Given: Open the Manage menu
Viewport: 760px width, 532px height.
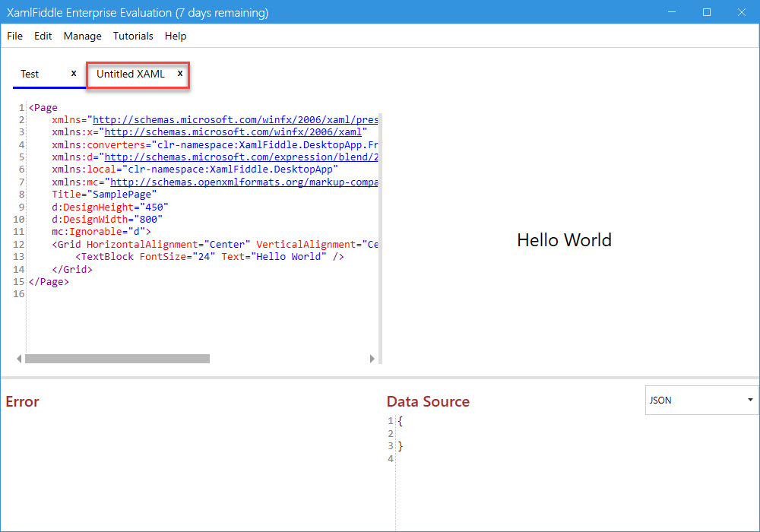Looking at the screenshot, I should [x=82, y=36].
